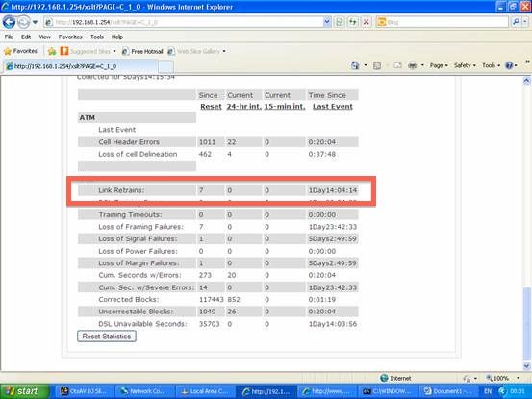Open the Tools menu in menu bar
This screenshot has width=532, height=399.
pyautogui.click(x=97, y=37)
